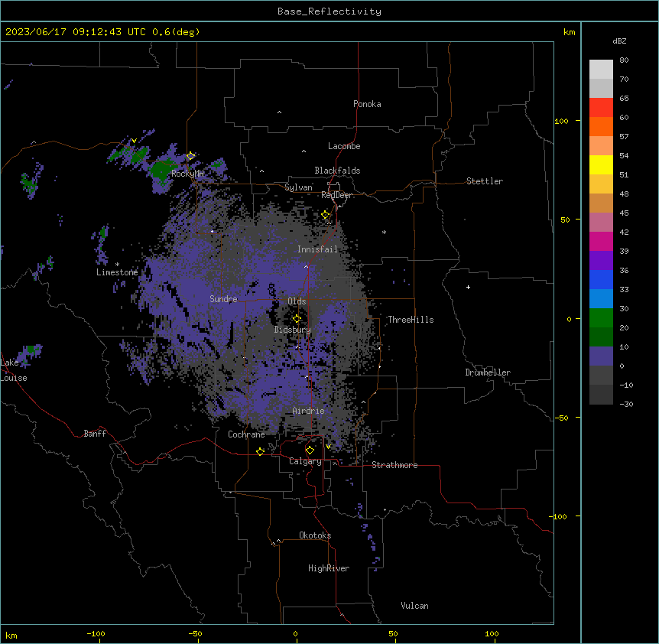659x644 pixels.
Task: Click the 100 km tick on right axis
Action: [x=561, y=121]
